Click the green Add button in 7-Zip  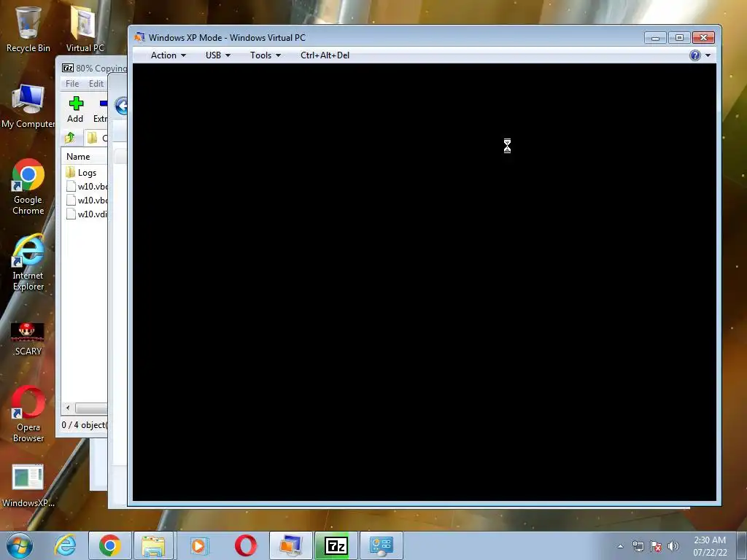(75, 109)
